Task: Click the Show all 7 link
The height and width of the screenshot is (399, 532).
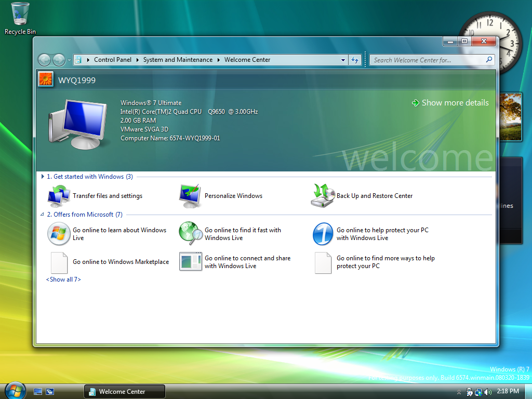Action: click(x=63, y=280)
